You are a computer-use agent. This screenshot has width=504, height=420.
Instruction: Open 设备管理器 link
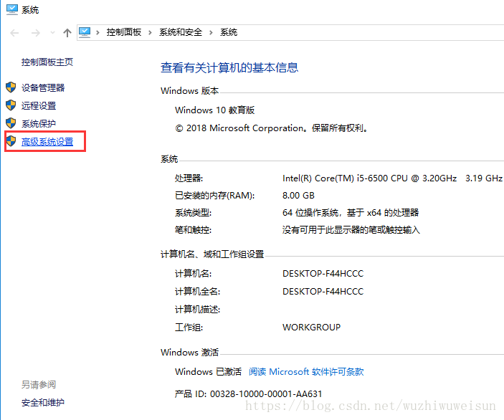[x=43, y=87]
